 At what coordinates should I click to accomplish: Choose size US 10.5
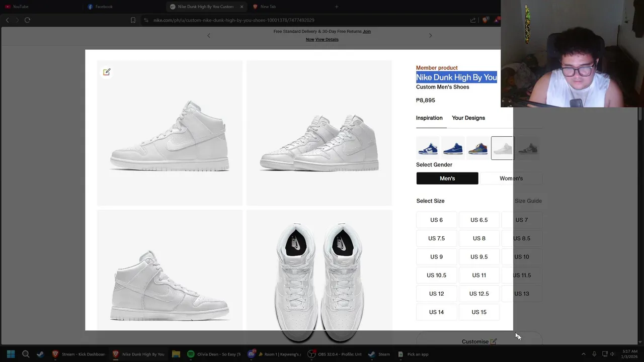click(437, 275)
